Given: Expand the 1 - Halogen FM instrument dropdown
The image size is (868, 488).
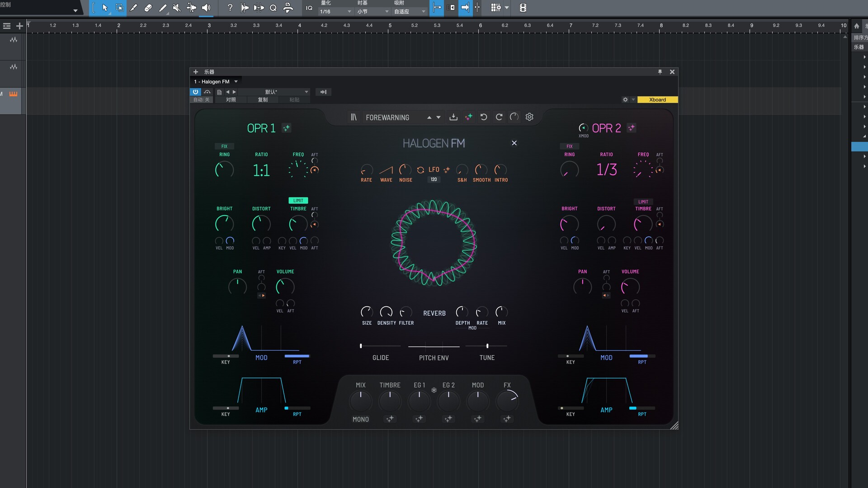Looking at the screenshot, I should [x=236, y=82].
